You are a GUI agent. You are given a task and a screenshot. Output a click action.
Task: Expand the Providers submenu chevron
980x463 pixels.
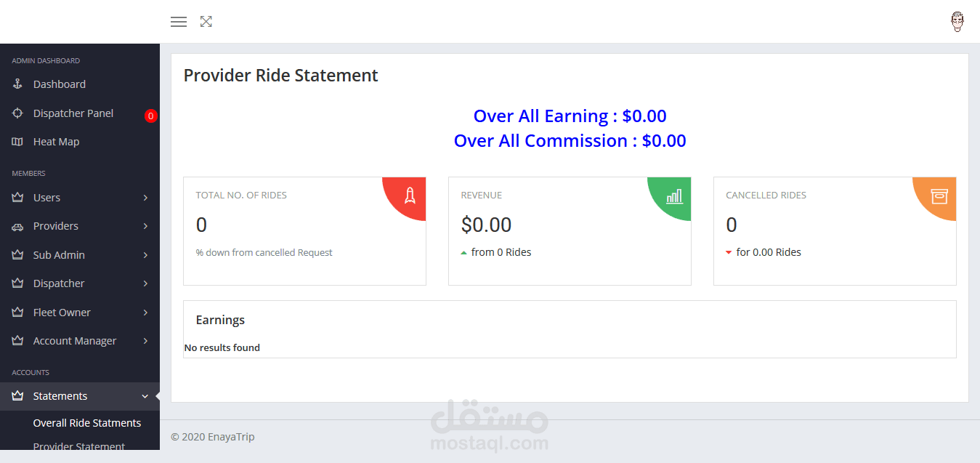point(145,226)
